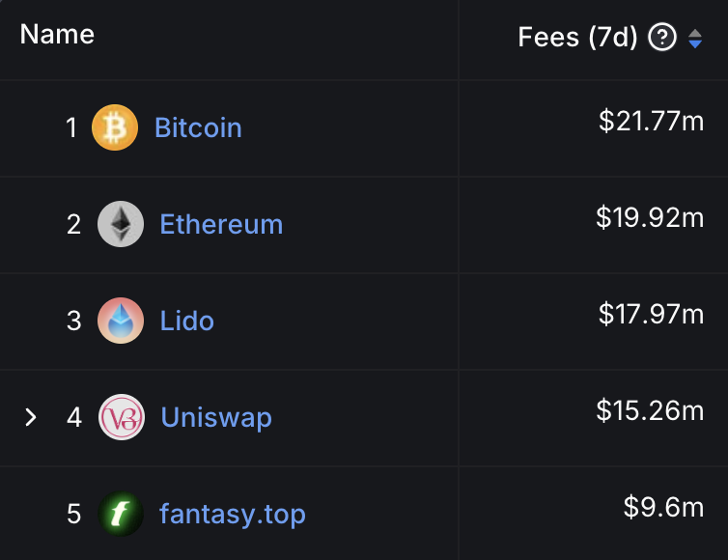
Task: Open the Uniswap link
Action: click(x=216, y=417)
